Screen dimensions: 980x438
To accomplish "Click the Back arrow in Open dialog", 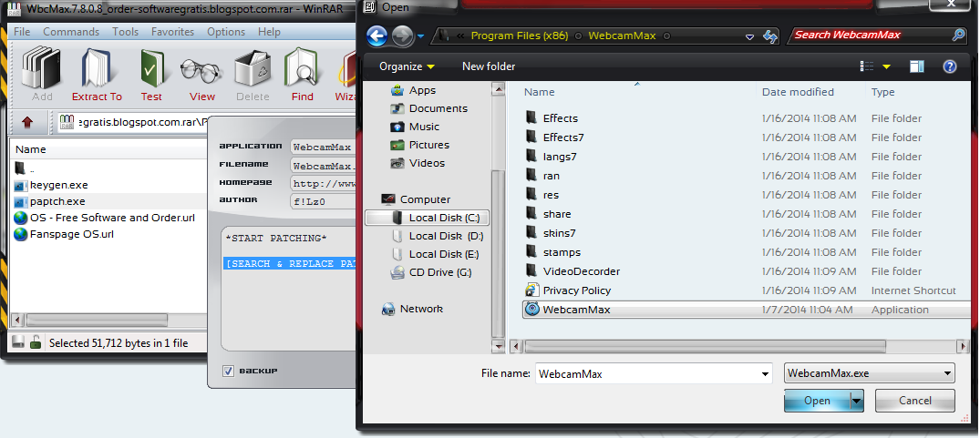I will (377, 36).
